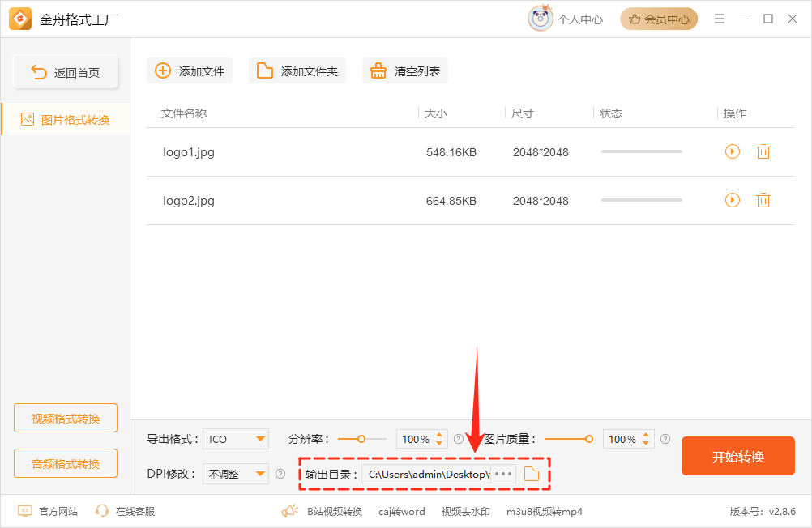Click 添加文件 to add files
The height and width of the screenshot is (528, 812).
[189, 70]
